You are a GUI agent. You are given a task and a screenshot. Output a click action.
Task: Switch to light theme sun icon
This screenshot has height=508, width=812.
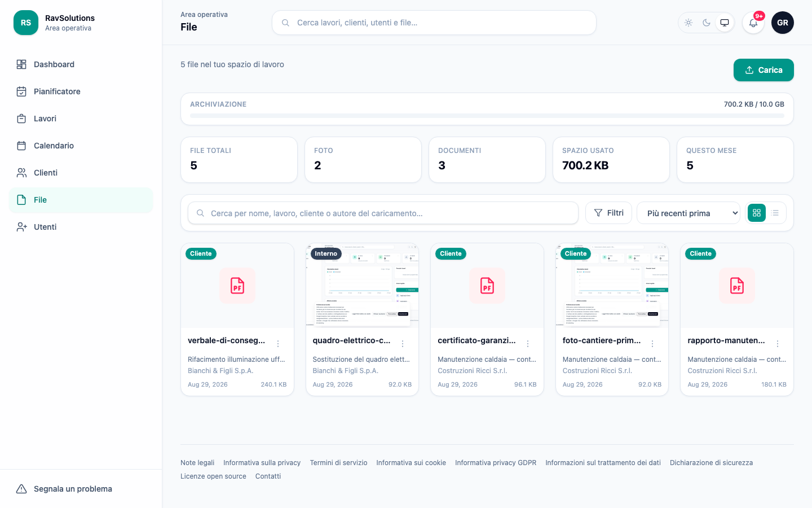[x=689, y=23]
